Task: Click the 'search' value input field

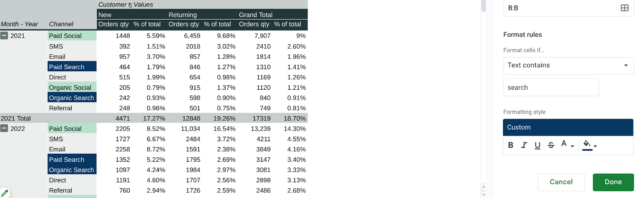Action: [551, 87]
